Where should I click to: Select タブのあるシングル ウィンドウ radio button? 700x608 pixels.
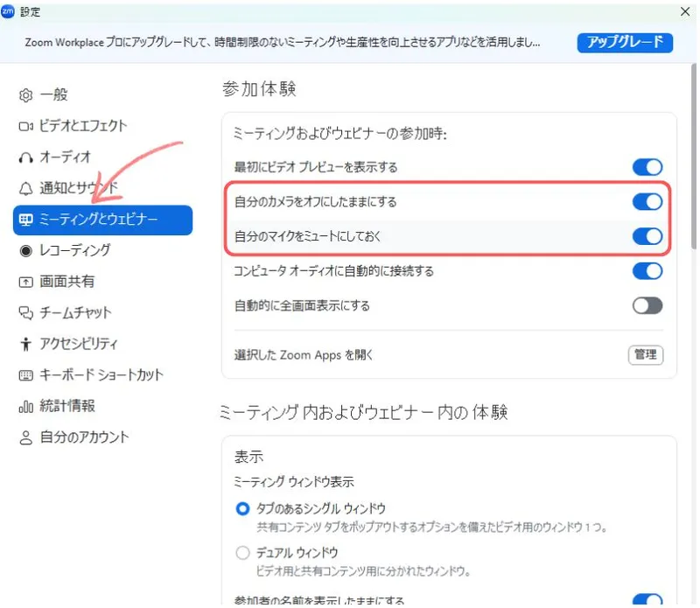(243, 508)
